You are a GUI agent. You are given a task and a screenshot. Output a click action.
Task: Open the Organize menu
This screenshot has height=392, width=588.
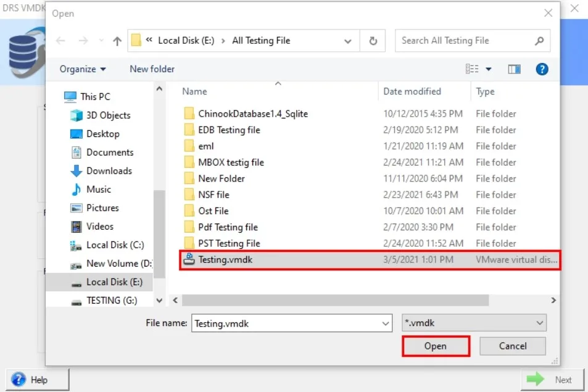(83, 69)
